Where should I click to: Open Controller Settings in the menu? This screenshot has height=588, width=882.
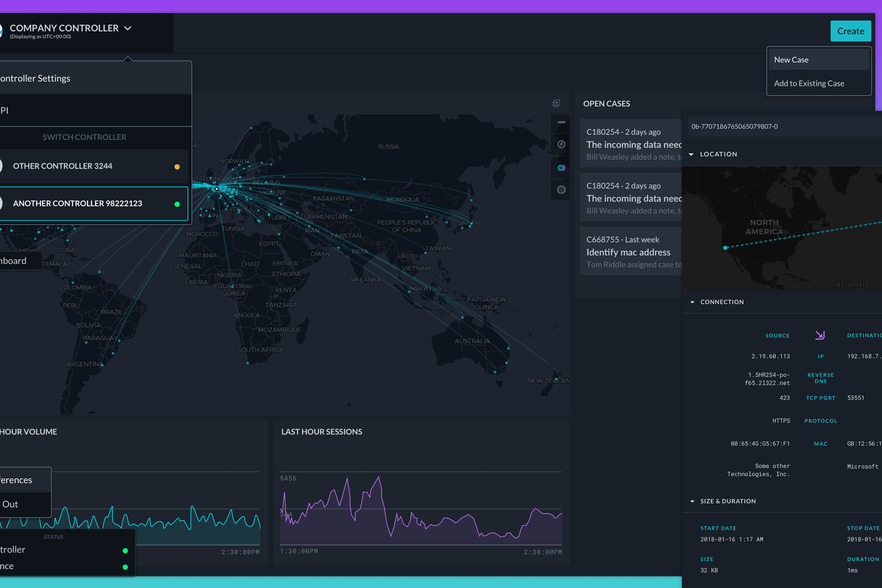click(x=96, y=78)
